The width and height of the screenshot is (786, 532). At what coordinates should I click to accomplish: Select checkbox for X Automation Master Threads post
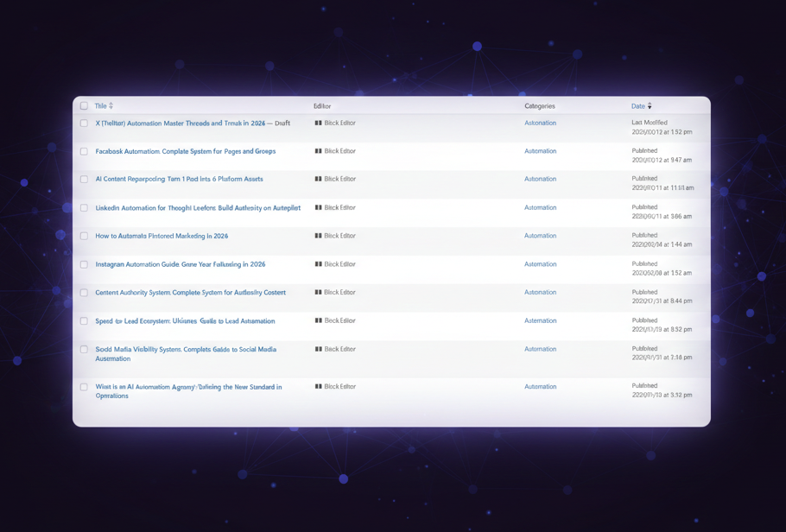point(84,123)
